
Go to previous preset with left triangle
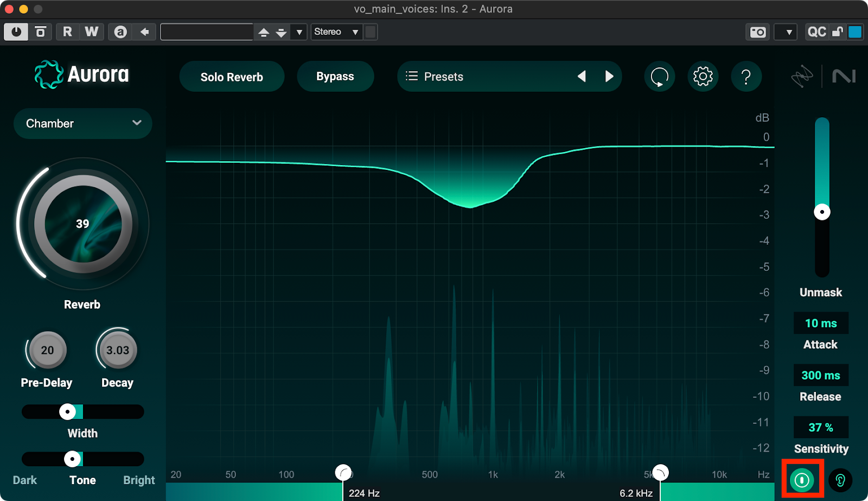coord(582,77)
